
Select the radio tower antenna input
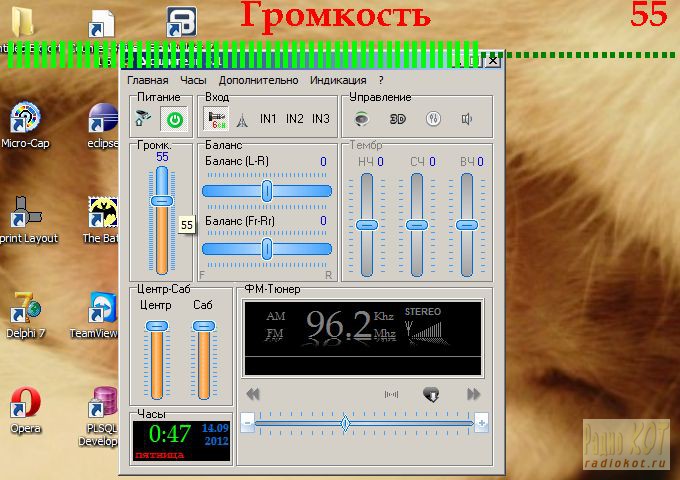[x=242, y=119]
